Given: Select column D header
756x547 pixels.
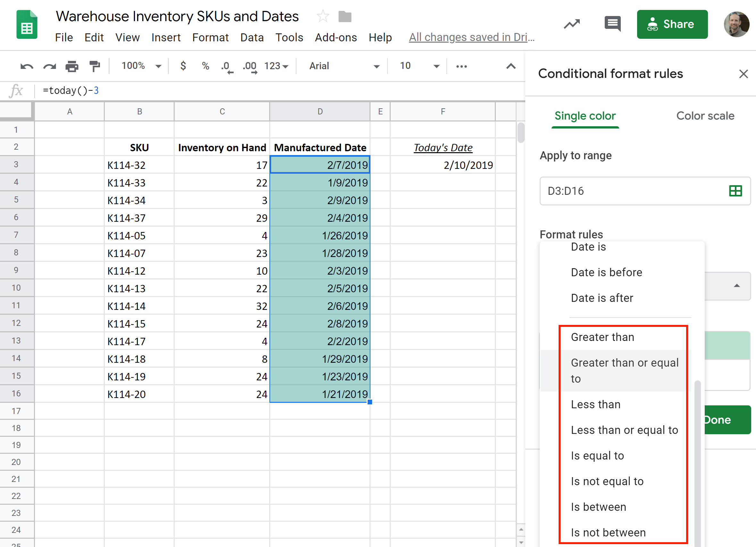Looking at the screenshot, I should (320, 111).
